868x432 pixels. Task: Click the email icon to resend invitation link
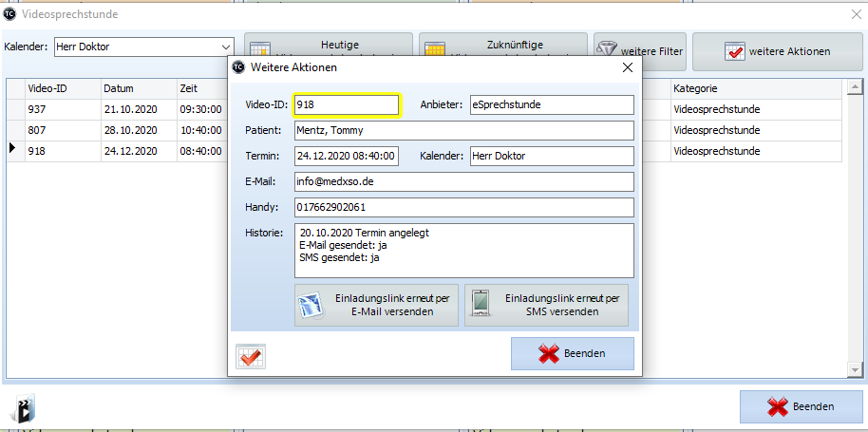click(x=312, y=305)
